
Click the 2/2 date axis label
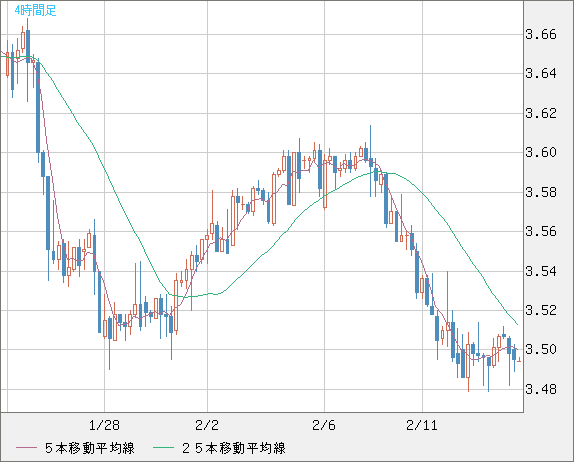pyautogui.click(x=207, y=425)
